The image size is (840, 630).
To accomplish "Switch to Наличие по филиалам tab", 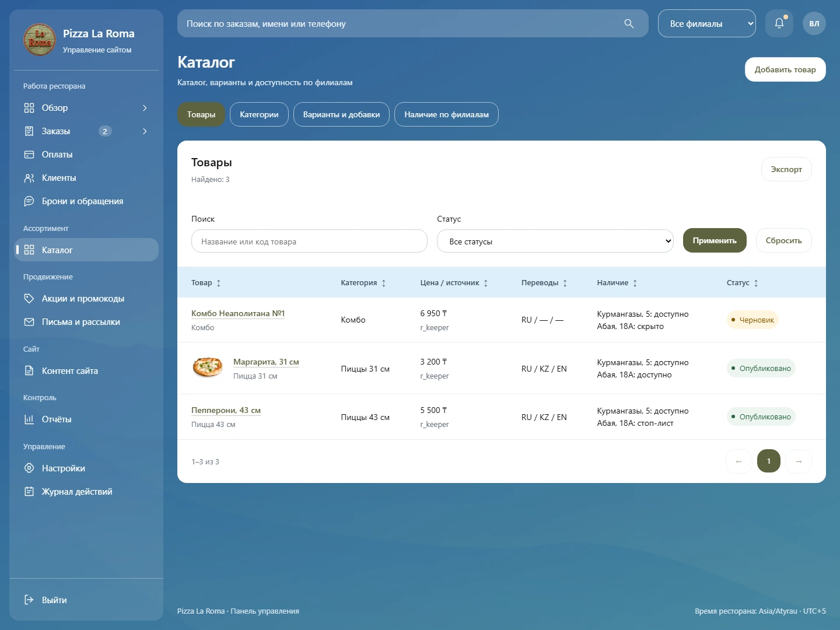I will (446, 114).
